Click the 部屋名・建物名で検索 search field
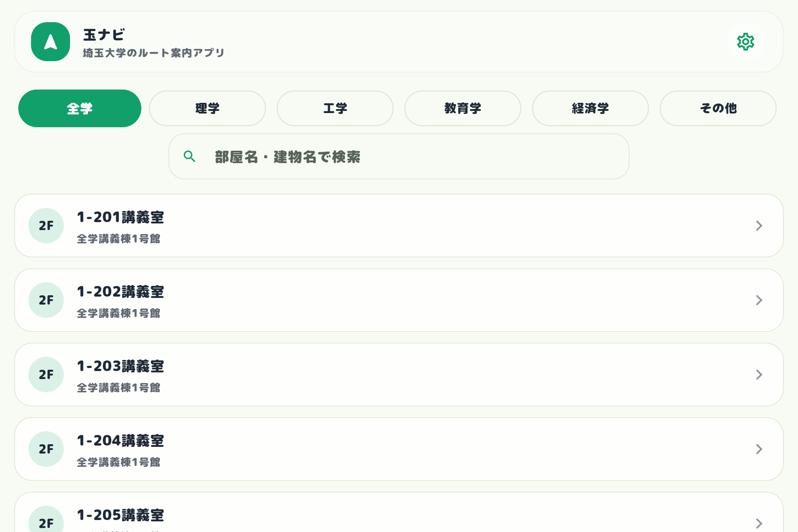The image size is (798, 532). (398, 156)
